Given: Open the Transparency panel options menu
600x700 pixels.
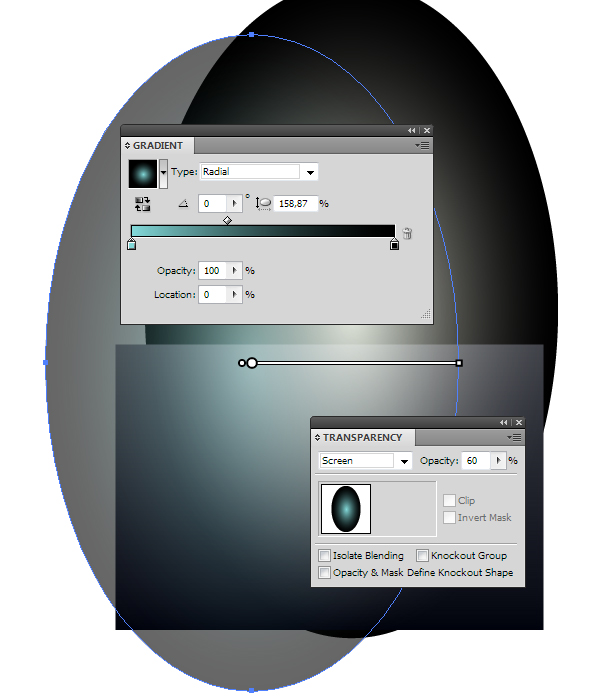Looking at the screenshot, I should click(x=514, y=438).
